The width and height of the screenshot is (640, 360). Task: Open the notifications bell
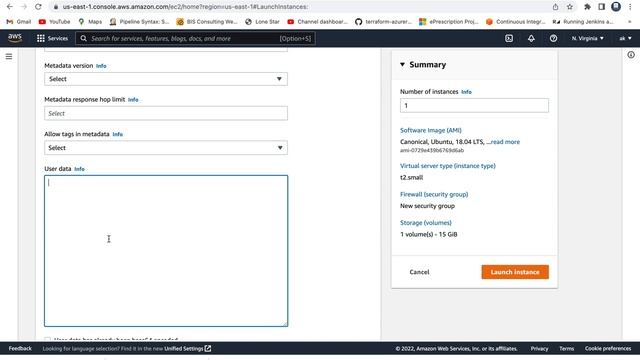coord(531,38)
